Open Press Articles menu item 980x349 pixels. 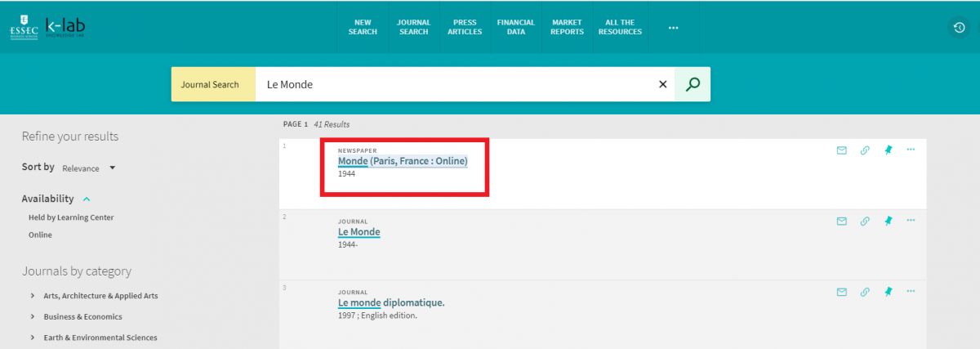[x=465, y=27]
